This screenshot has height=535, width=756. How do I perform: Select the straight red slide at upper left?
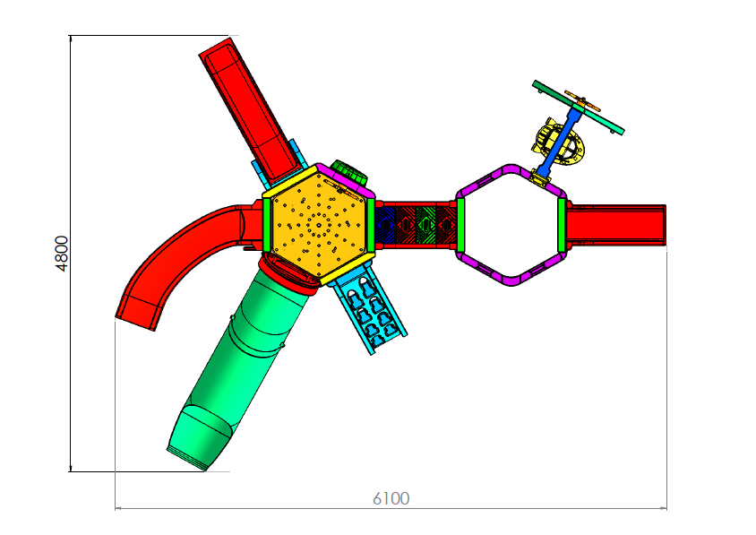251,111
